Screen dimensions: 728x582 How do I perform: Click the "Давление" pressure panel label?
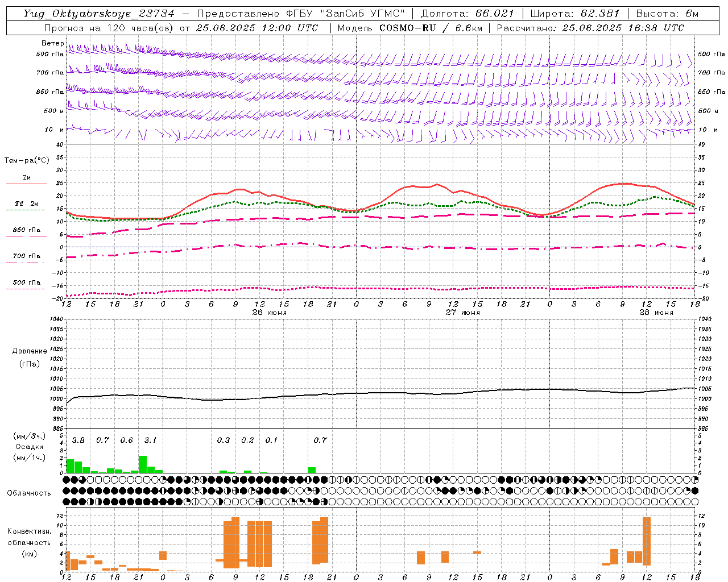pyautogui.click(x=30, y=351)
